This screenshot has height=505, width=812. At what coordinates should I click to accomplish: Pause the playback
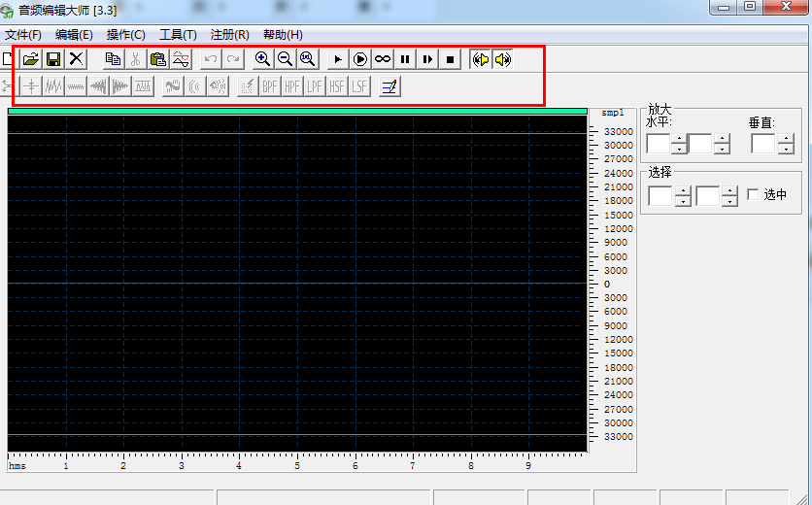click(x=405, y=59)
